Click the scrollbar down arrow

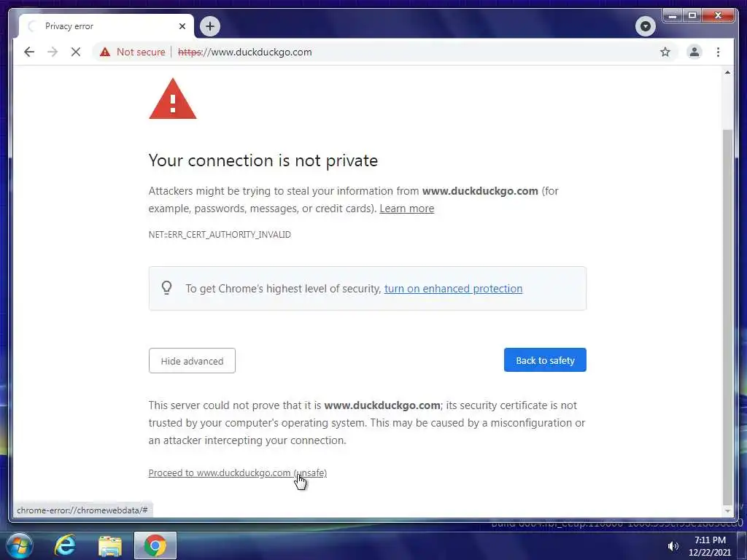click(x=727, y=511)
